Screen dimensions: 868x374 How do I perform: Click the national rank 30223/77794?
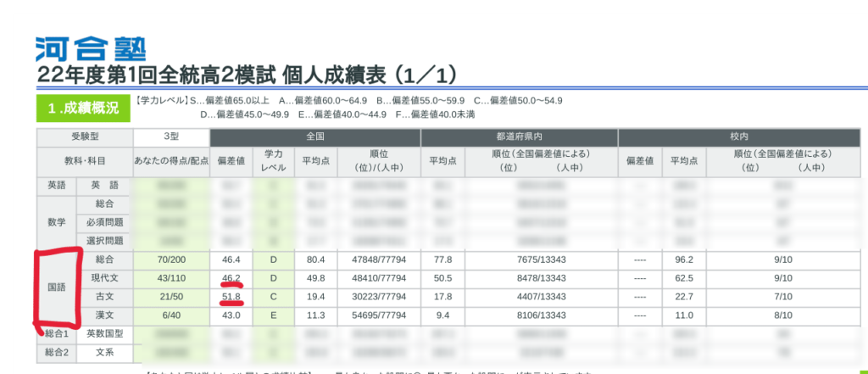click(x=379, y=297)
